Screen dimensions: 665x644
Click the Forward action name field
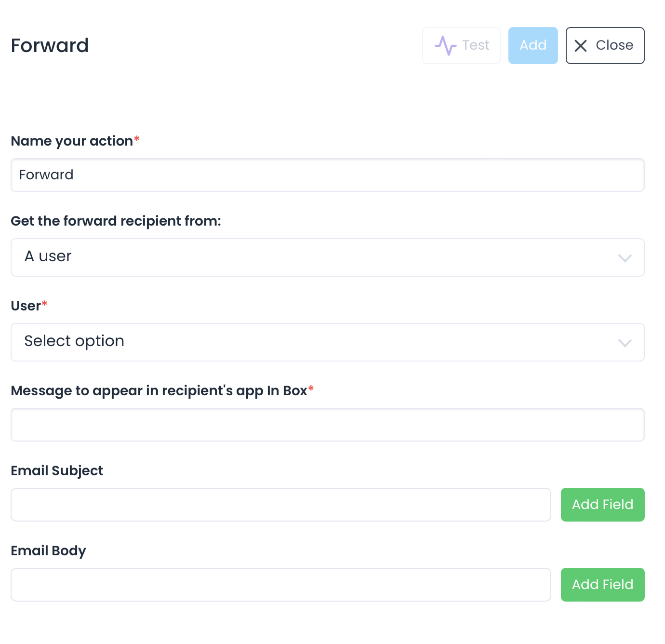pos(328,175)
